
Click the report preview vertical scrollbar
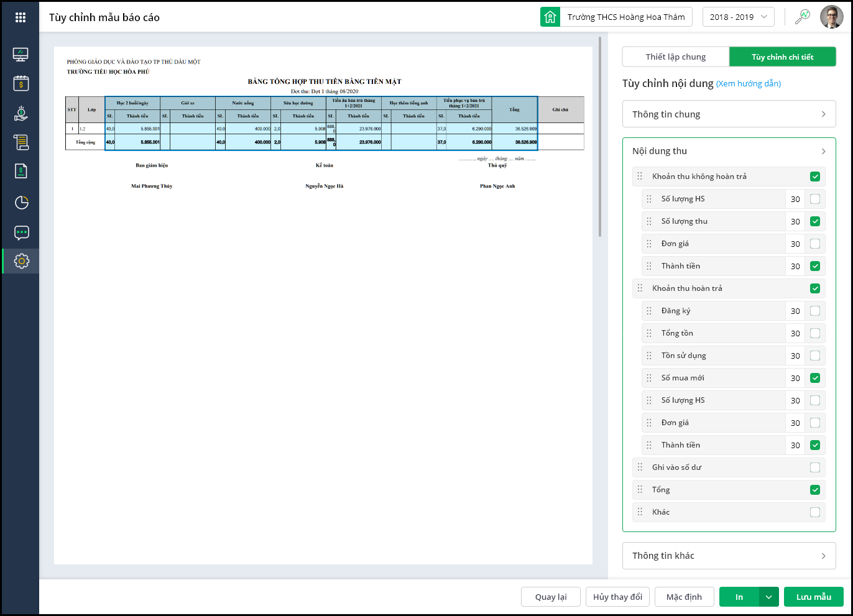pos(600,137)
